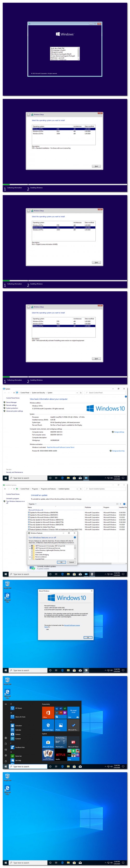Viewport: 130px width, 868px height.
Task: Open the Microsoft Edge tile in Start menu
Action: click(48, 725)
